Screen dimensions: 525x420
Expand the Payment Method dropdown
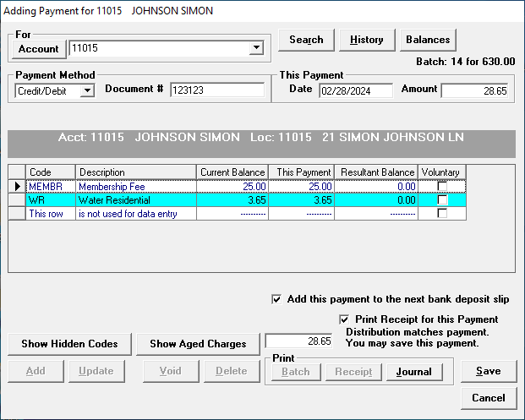coord(87,90)
